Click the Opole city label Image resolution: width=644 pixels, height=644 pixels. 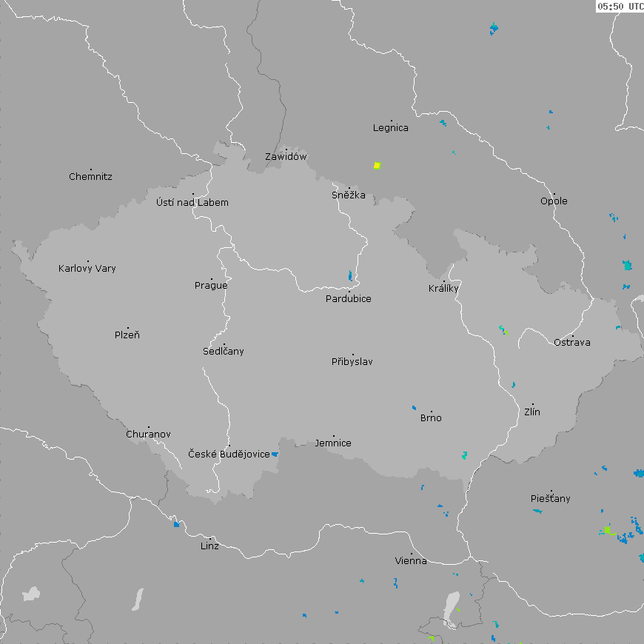click(x=554, y=201)
